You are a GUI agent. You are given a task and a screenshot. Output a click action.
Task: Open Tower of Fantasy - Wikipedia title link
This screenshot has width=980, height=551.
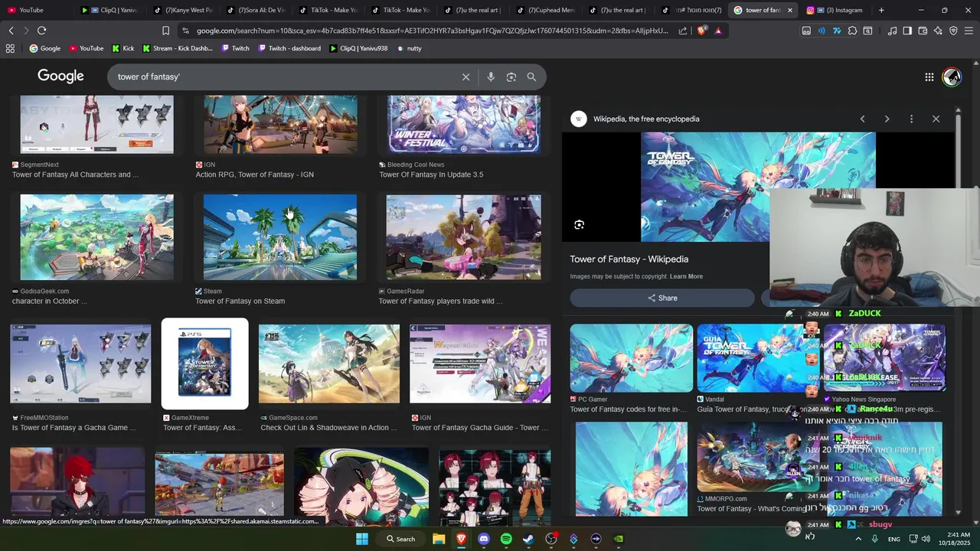629,259
